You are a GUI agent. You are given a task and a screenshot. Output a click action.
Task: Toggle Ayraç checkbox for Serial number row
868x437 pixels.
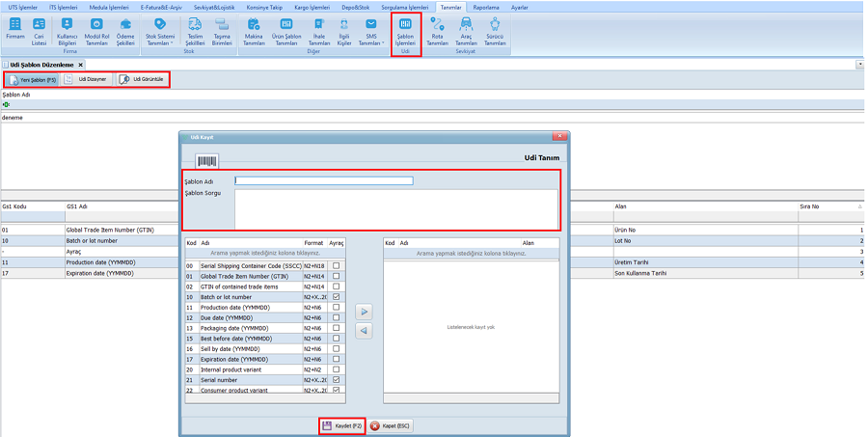pyautogui.click(x=336, y=380)
